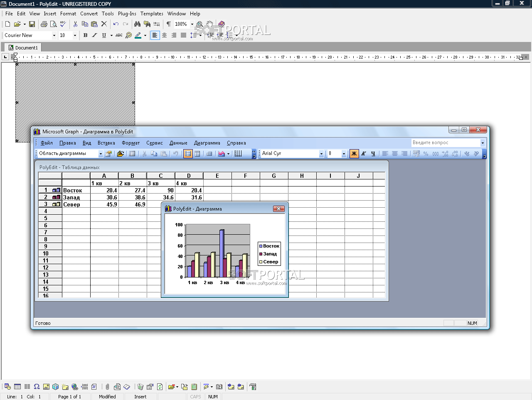Open the font size 8 dropdown in Graph
532x400 pixels.
click(344, 154)
